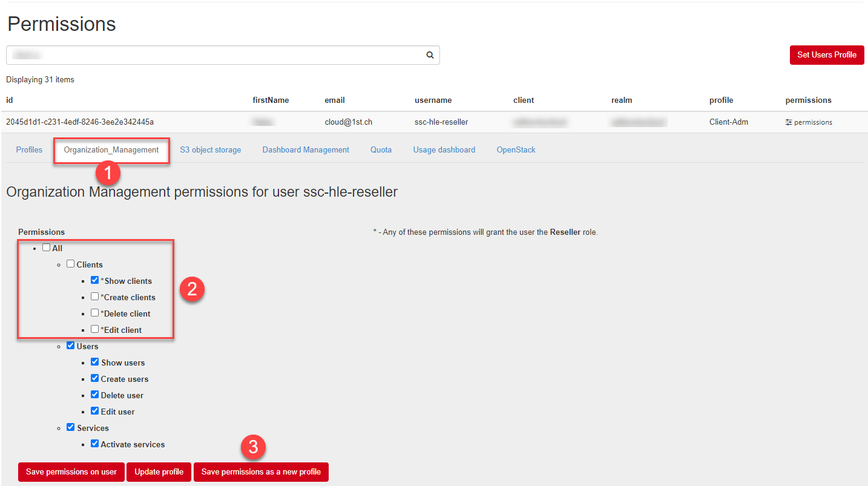
Task: Click the realm column header
Action: tap(622, 100)
